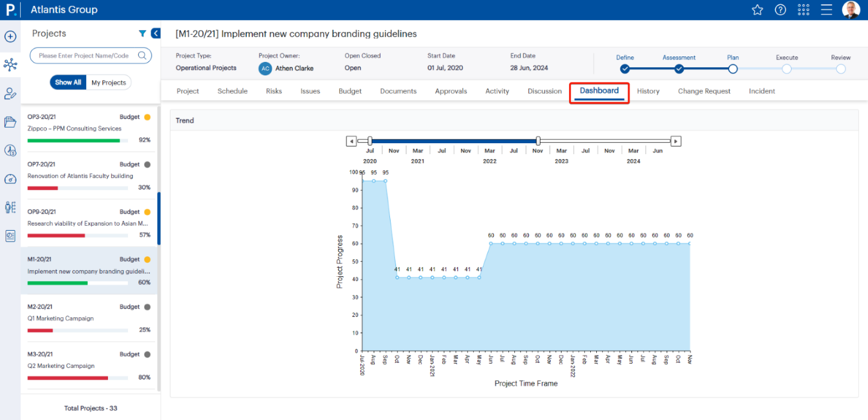Open the Incident tab

click(x=762, y=91)
